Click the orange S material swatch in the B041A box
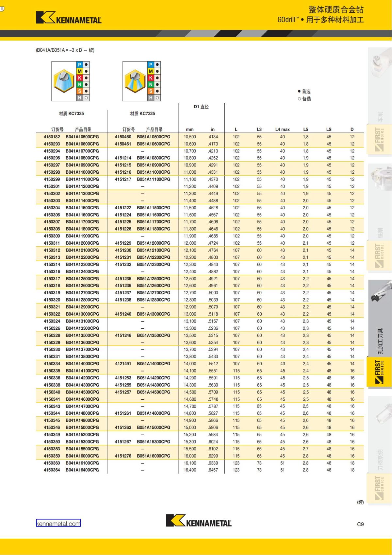 (x=79, y=91)
